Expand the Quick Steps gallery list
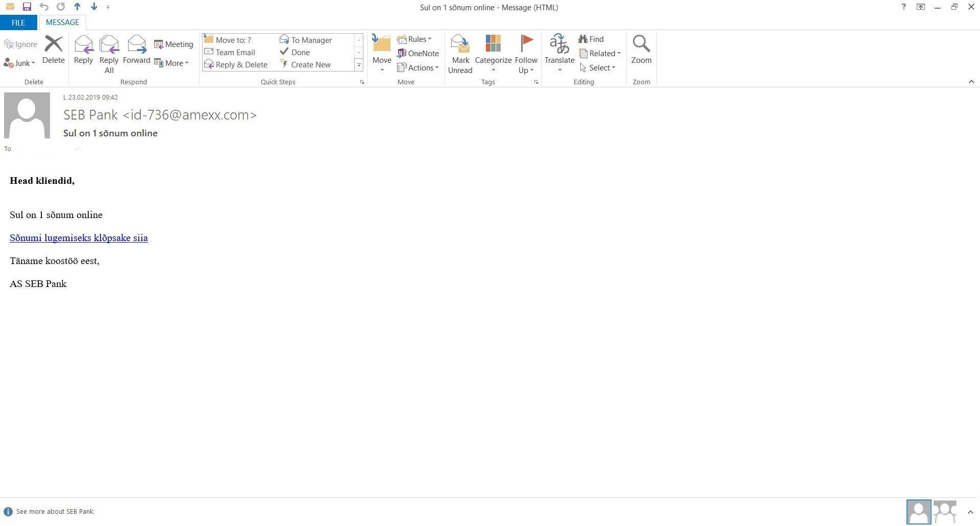 click(359, 65)
